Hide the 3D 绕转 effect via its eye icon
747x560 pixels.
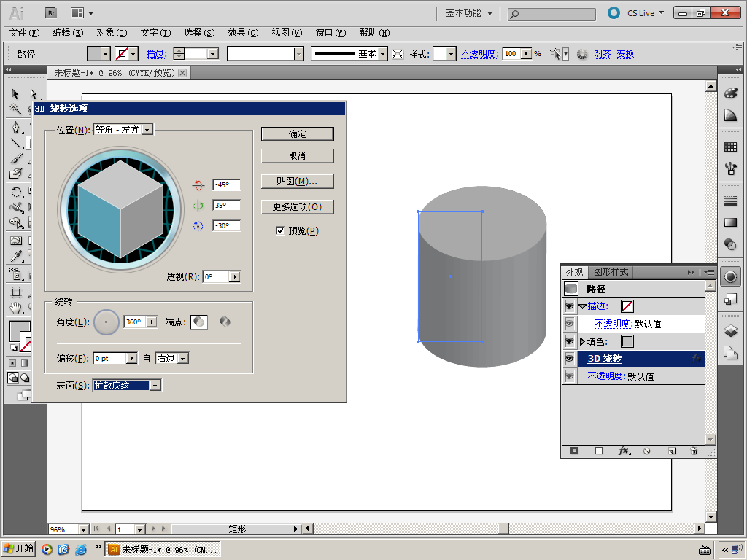tap(570, 359)
